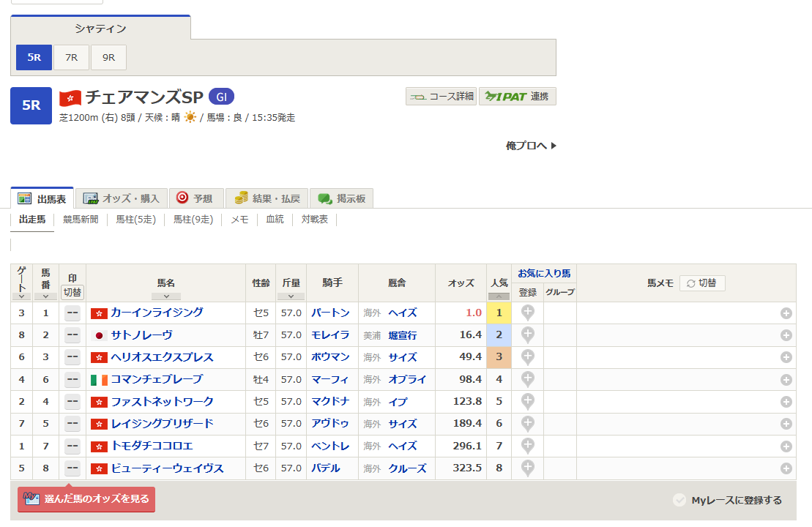Open horse memo plus for ビューティーウェイヴス

(786, 468)
